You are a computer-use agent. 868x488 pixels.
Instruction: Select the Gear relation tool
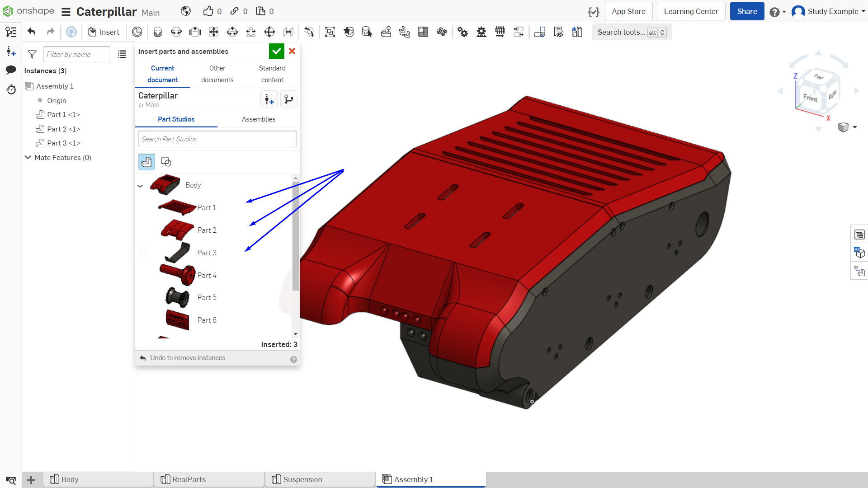point(462,32)
